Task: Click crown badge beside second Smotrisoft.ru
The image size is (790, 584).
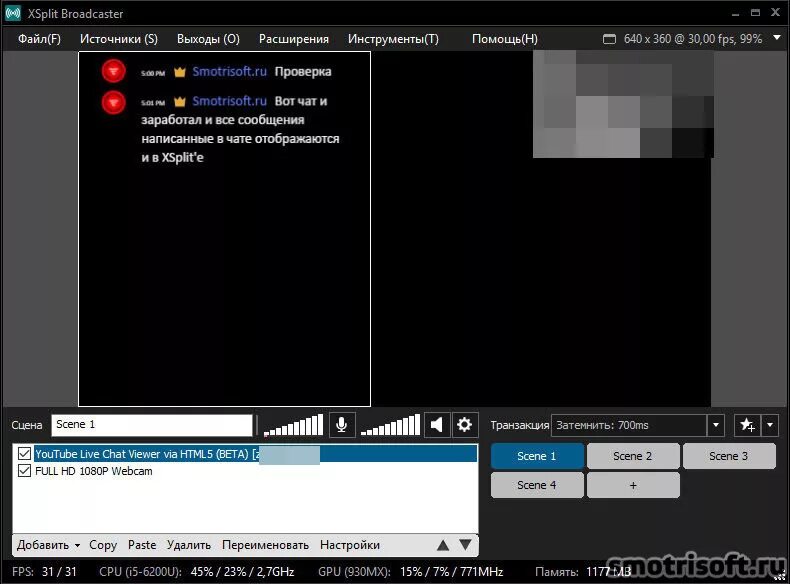Action: coord(180,102)
